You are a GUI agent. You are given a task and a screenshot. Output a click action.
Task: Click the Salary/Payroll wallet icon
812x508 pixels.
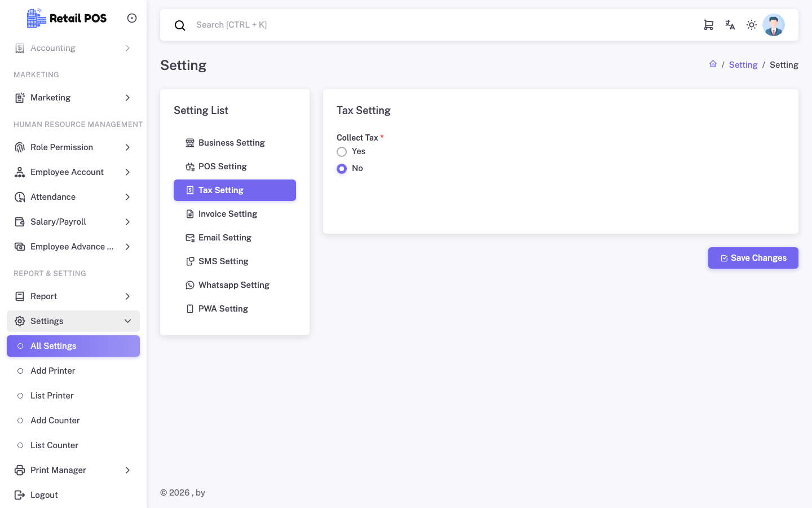coord(20,222)
